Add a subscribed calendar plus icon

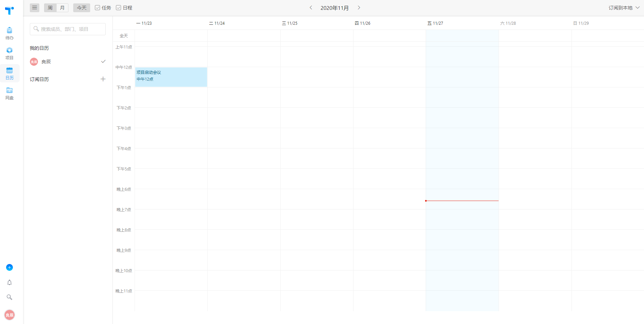coord(103,79)
